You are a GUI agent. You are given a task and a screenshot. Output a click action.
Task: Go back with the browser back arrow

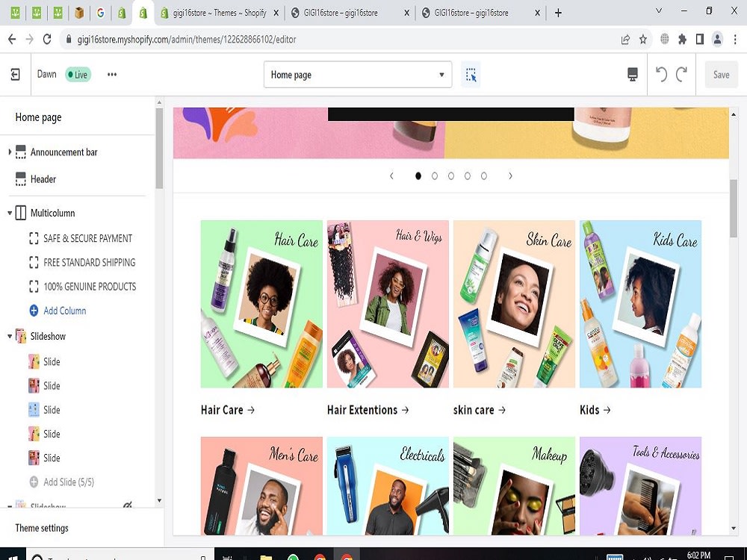coord(12,39)
